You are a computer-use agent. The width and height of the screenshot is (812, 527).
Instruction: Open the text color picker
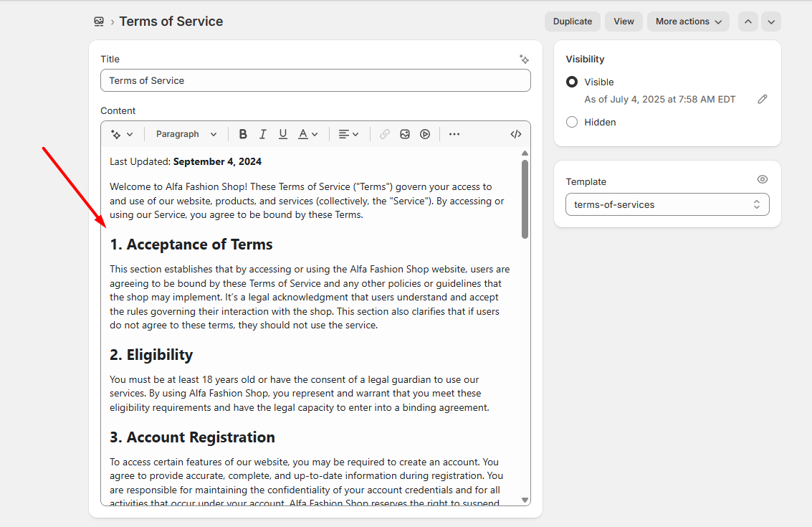(307, 134)
